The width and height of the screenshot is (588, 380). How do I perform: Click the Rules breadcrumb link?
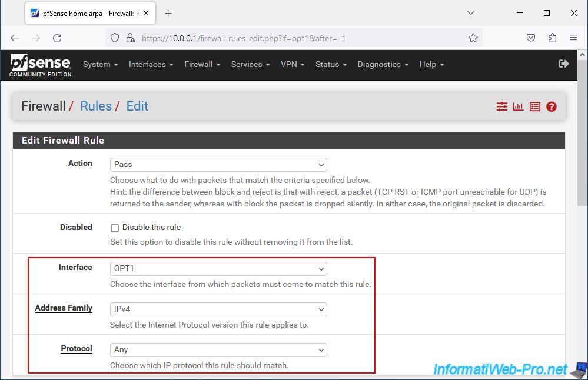click(x=96, y=106)
